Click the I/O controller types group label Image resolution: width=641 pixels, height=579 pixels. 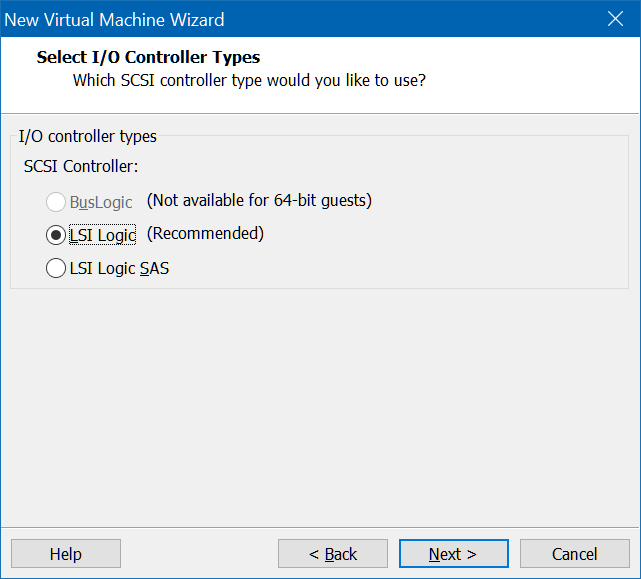tap(87, 136)
